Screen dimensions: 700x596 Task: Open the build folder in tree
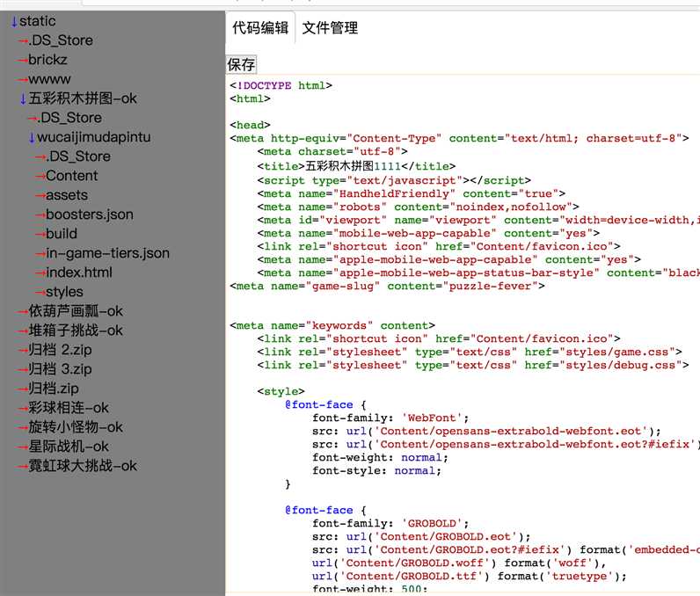pos(62,234)
